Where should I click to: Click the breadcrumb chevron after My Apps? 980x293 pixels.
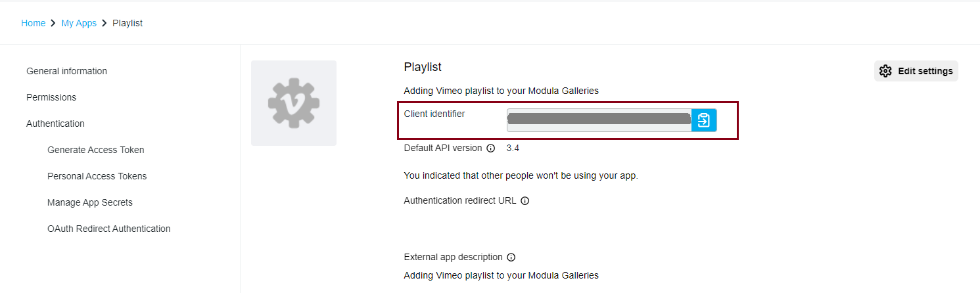point(105,23)
